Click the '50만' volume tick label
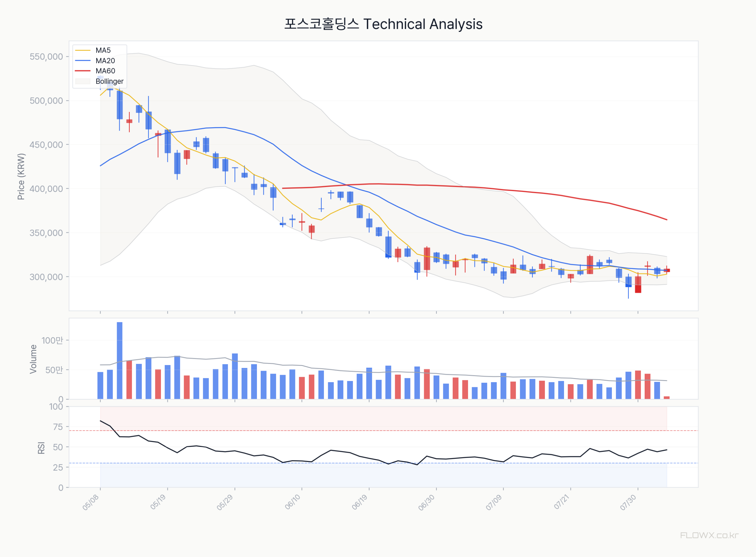756x557 pixels. click(54, 370)
